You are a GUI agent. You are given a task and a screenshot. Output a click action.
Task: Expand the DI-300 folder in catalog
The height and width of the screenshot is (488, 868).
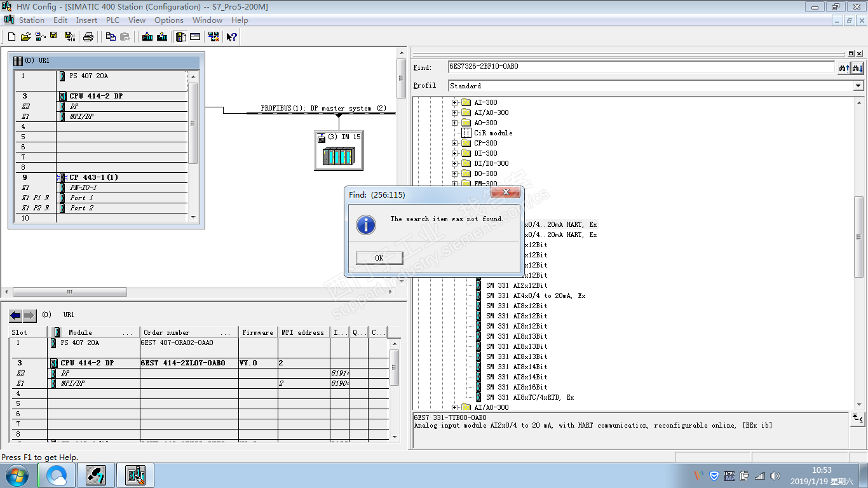coord(454,153)
